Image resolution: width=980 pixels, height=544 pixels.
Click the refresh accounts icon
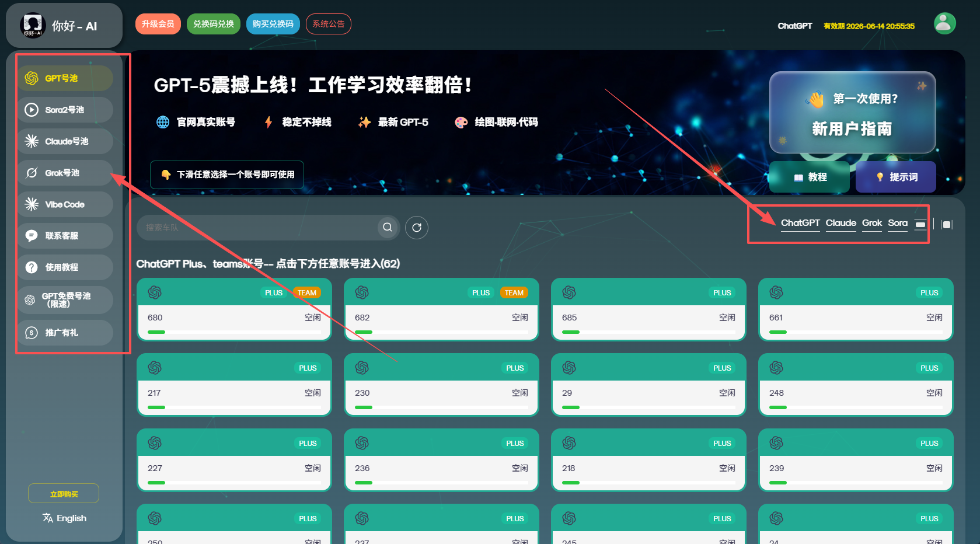(x=416, y=227)
